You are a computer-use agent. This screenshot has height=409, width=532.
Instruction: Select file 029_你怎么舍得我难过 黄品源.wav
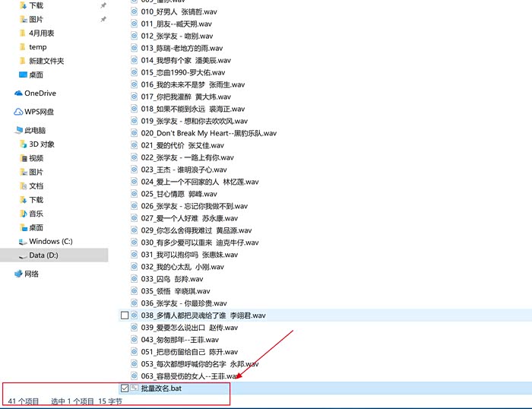196,230
